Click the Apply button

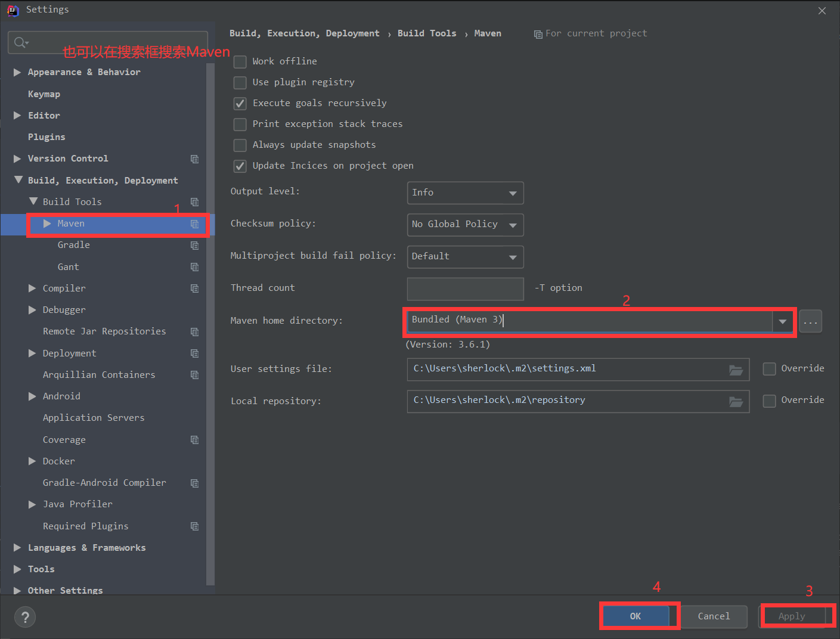[792, 616]
